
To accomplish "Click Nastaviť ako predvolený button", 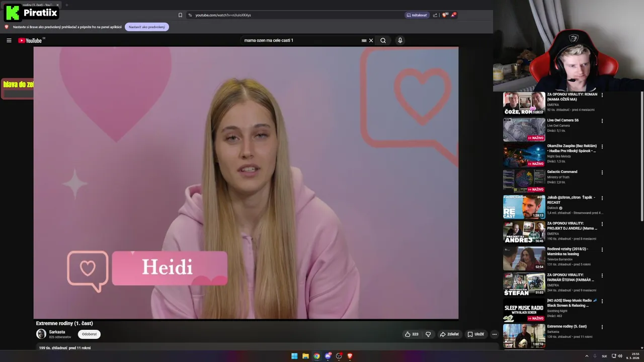I will click(146, 27).
